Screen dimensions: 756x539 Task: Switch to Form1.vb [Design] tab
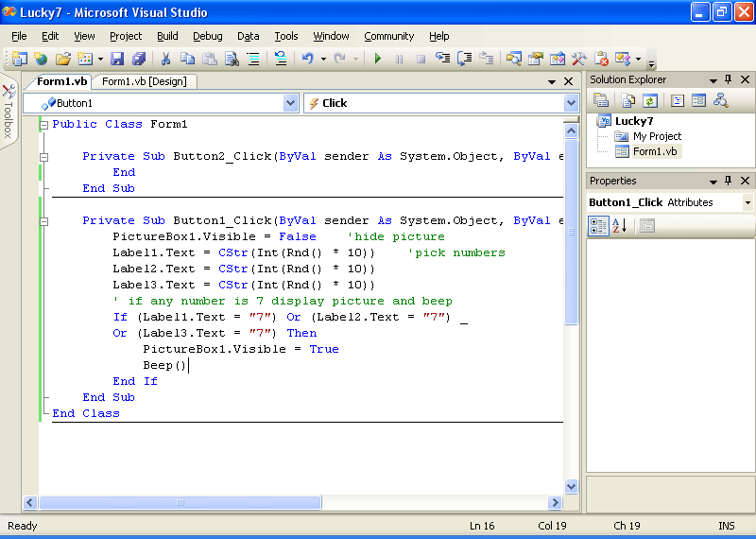click(144, 81)
